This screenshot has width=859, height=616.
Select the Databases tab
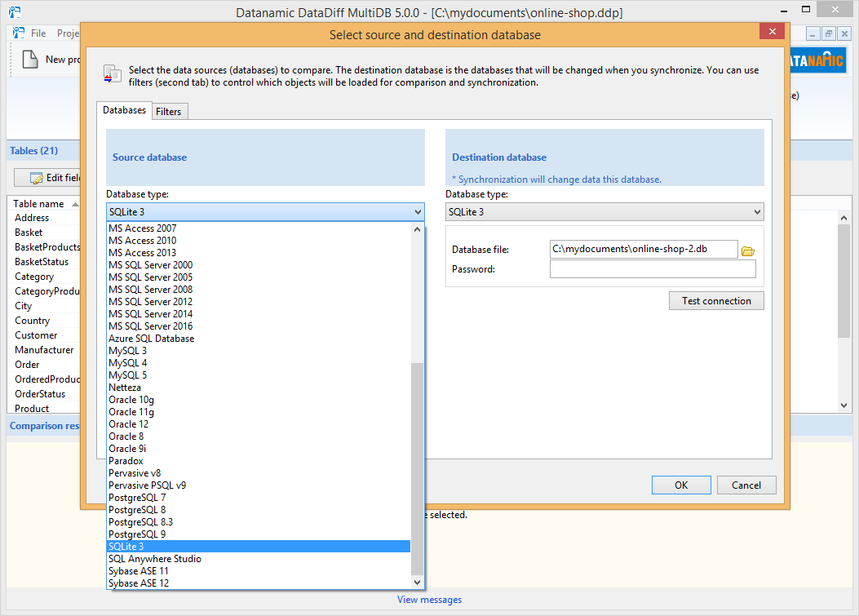click(x=124, y=110)
